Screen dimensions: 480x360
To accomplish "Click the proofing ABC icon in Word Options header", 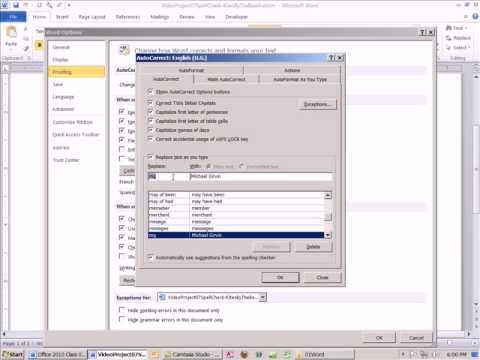I will (124, 50).
